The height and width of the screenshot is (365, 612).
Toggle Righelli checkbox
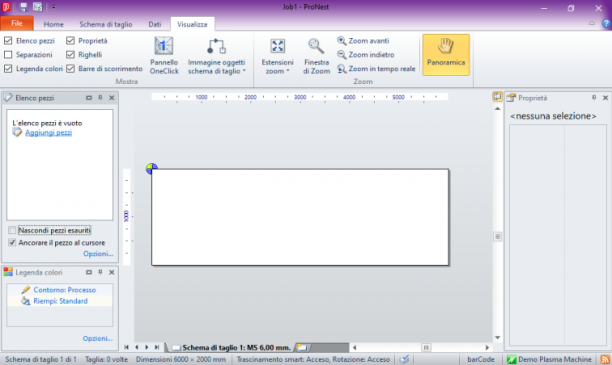click(x=70, y=55)
